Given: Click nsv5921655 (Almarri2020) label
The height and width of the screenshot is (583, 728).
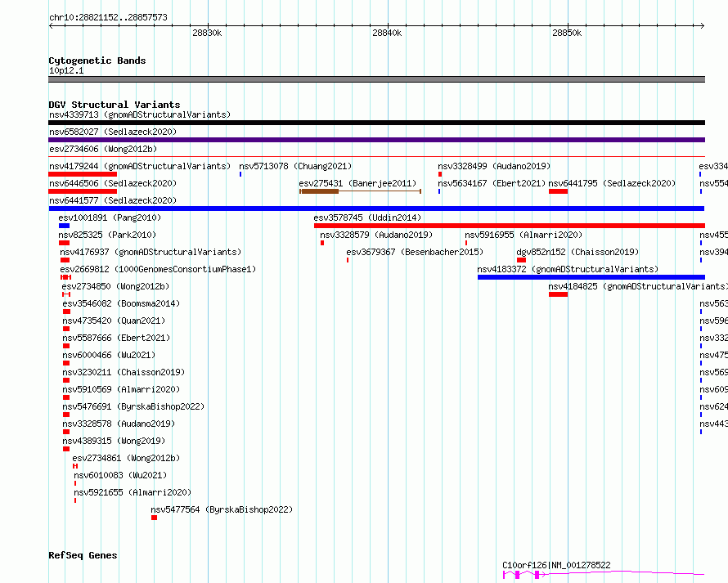Looking at the screenshot, I should pyautogui.click(x=133, y=492).
